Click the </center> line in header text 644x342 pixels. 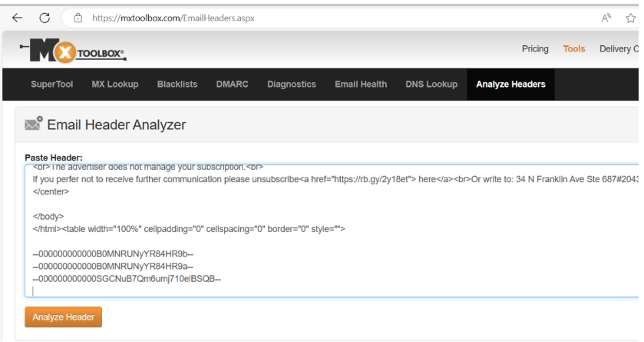[x=51, y=191]
